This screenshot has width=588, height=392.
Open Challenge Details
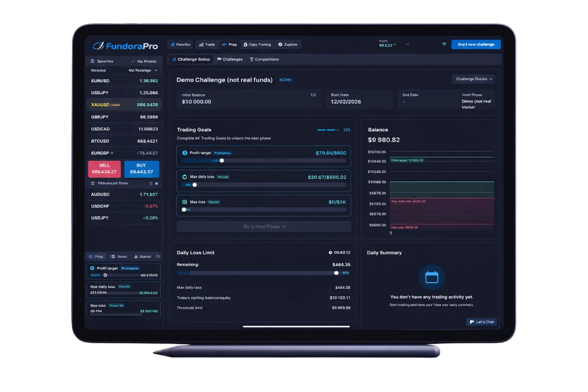(474, 79)
